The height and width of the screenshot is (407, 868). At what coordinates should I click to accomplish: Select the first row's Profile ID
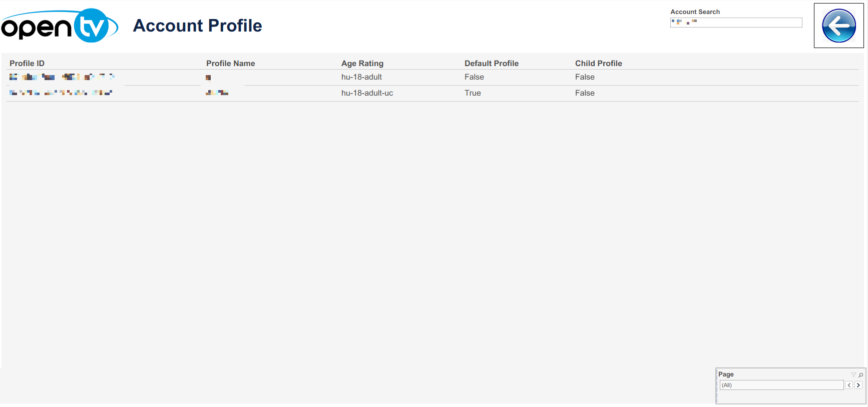tap(62, 77)
